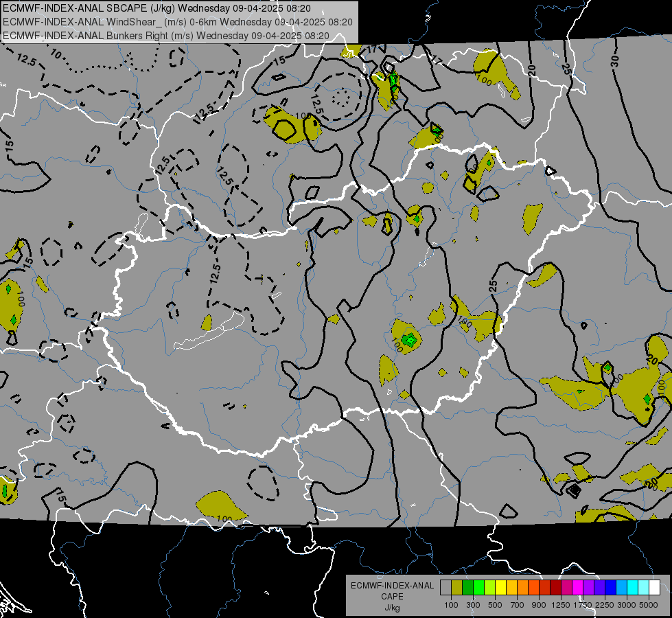Click the brick-red swatch right of 900
The width and height of the screenshot is (672, 618).
pos(545,587)
